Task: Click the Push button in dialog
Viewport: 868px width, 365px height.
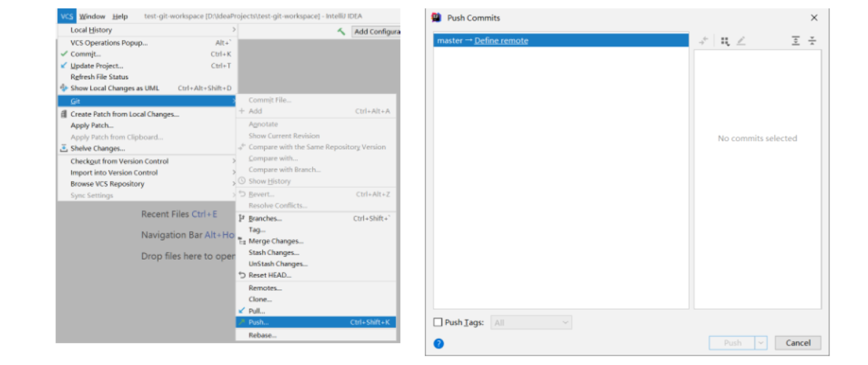Action: click(x=733, y=343)
